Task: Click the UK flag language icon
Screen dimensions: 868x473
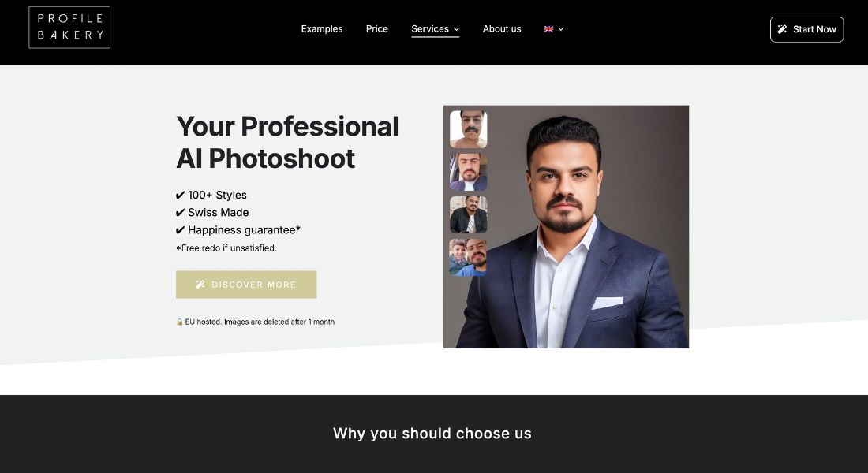Action: pos(548,29)
